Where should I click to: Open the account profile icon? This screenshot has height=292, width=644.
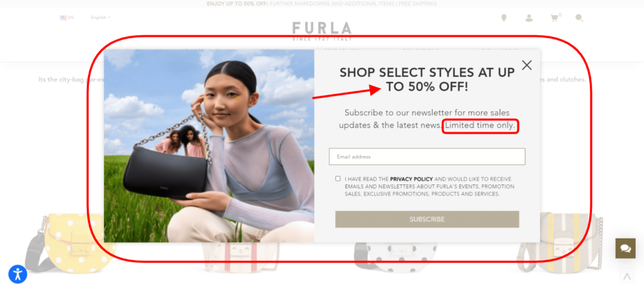click(x=529, y=18)
